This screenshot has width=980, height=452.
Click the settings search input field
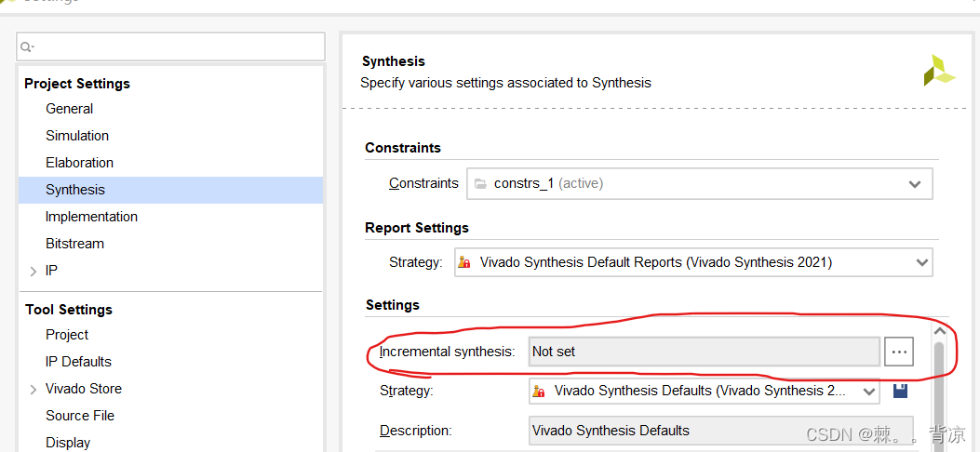pyautogui.click(x=177, y=47)
